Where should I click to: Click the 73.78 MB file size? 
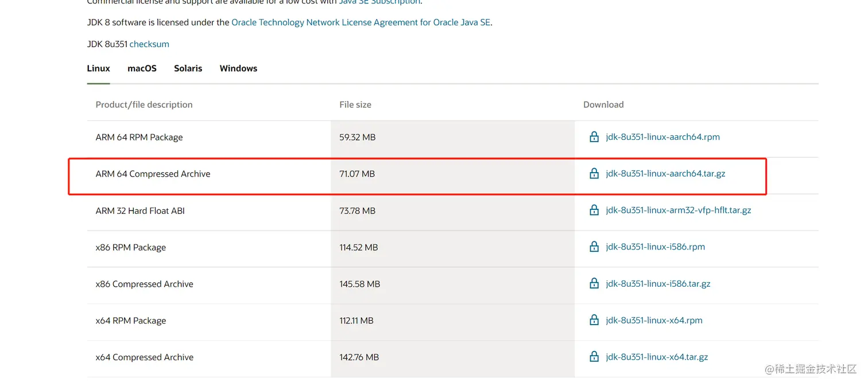click(x=357, y=210)
